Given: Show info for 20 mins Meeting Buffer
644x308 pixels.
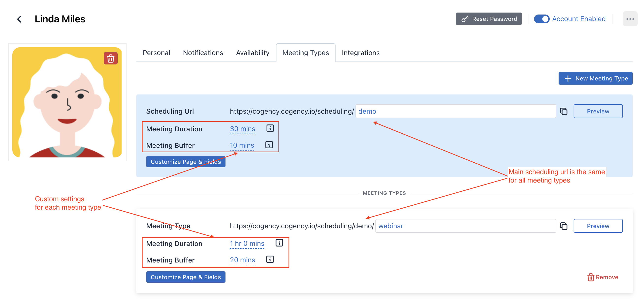Looking at the screenshot, I should [270, 260].
